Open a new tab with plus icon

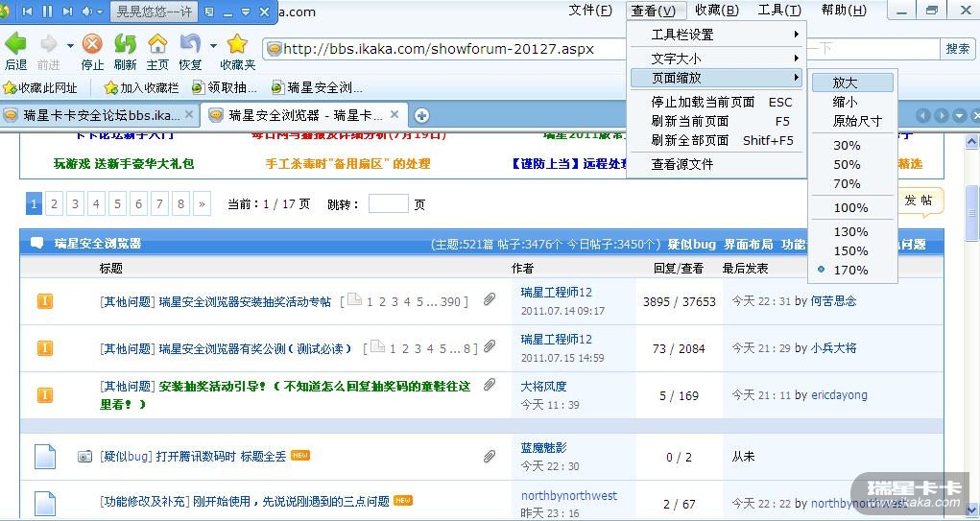click(422, 115)
